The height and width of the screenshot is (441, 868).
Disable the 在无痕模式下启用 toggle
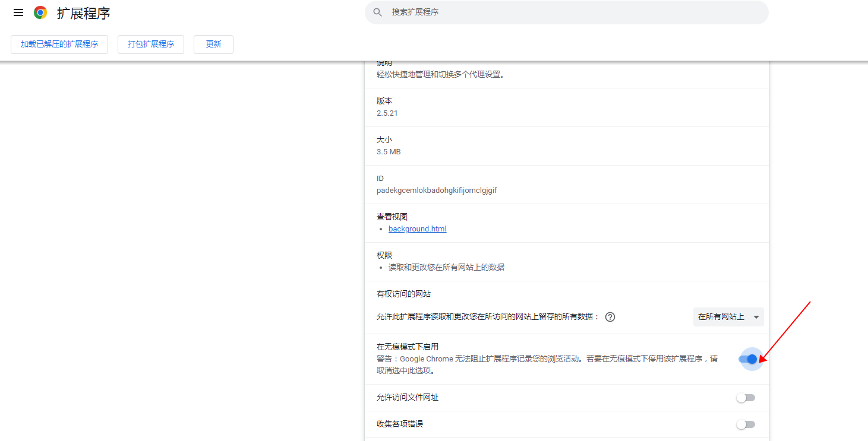(747, 359)
